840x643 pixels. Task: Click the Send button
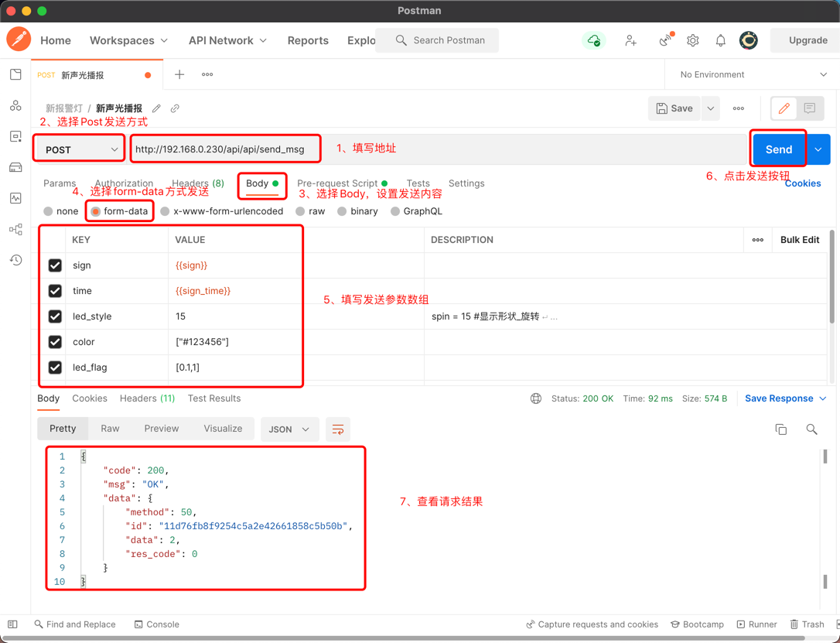(779, 149)
